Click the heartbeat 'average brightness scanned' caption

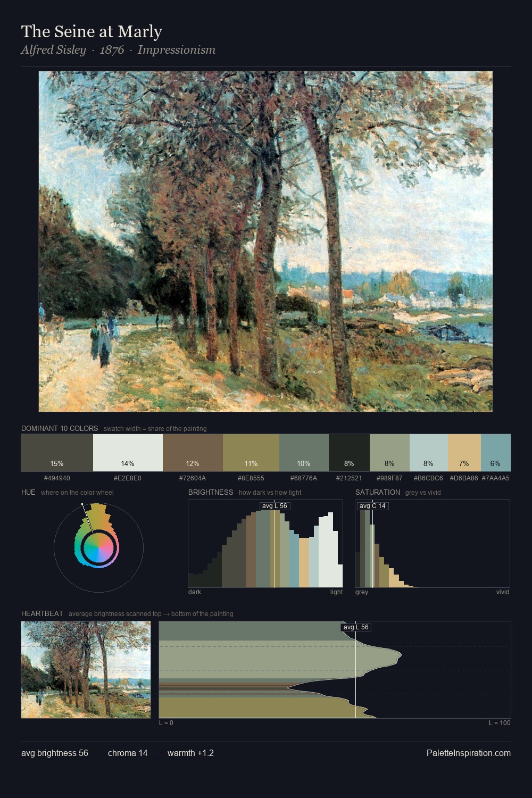tap(151, 614)
